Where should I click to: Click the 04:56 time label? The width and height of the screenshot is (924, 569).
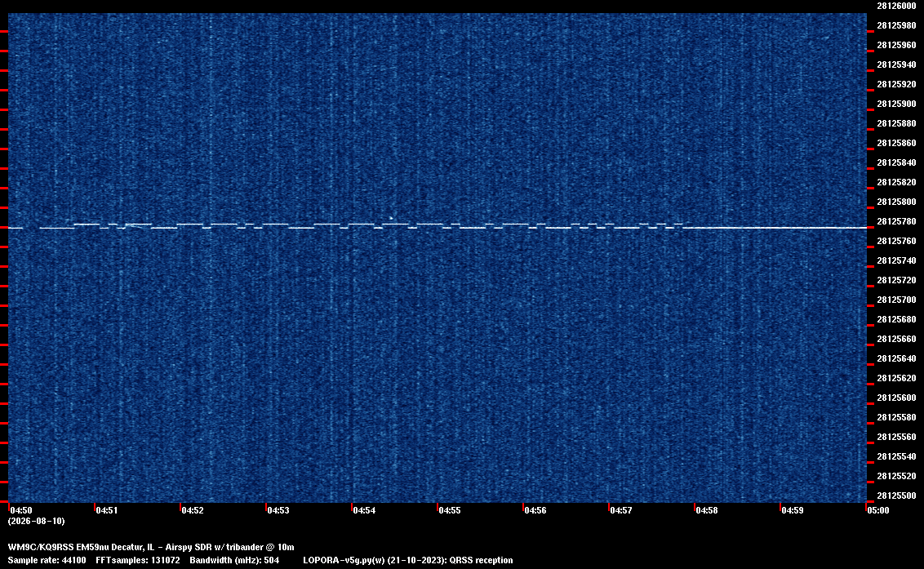tap(535, 510)
